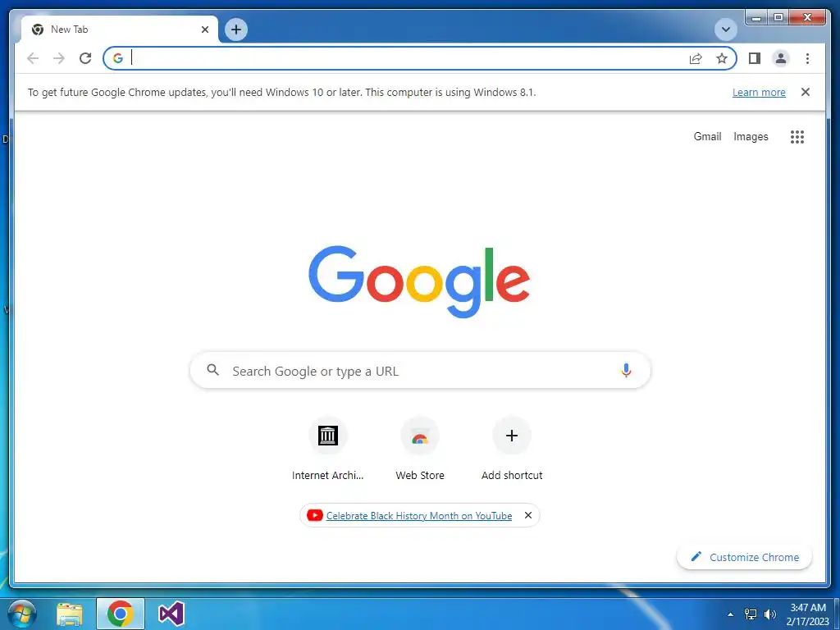840x630 pixels.
Task: Open the network tray icon
Action: coord(751,614)
